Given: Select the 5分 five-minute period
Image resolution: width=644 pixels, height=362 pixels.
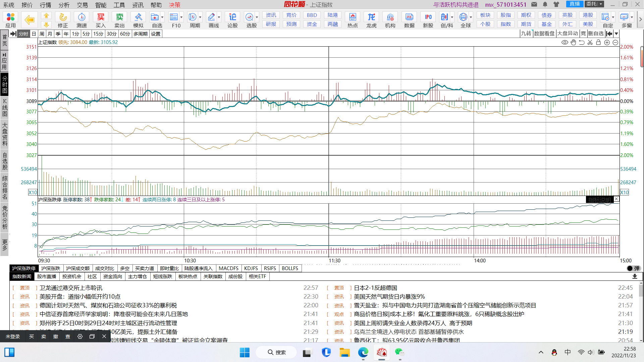Looking at the screenshot, I should 86,34.
